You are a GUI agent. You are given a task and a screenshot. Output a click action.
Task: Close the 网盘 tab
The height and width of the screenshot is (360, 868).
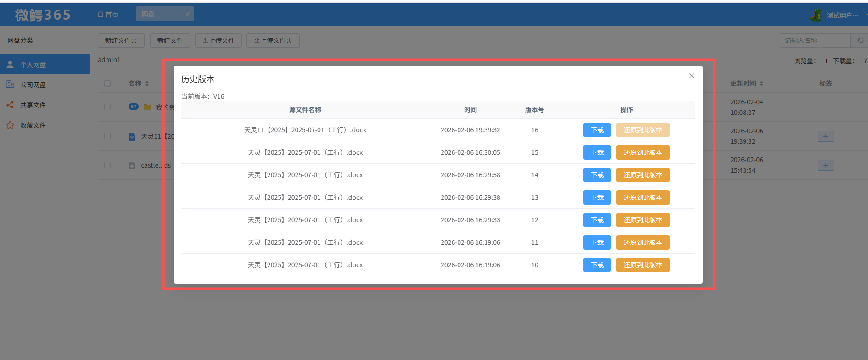(x=187, y=14)
